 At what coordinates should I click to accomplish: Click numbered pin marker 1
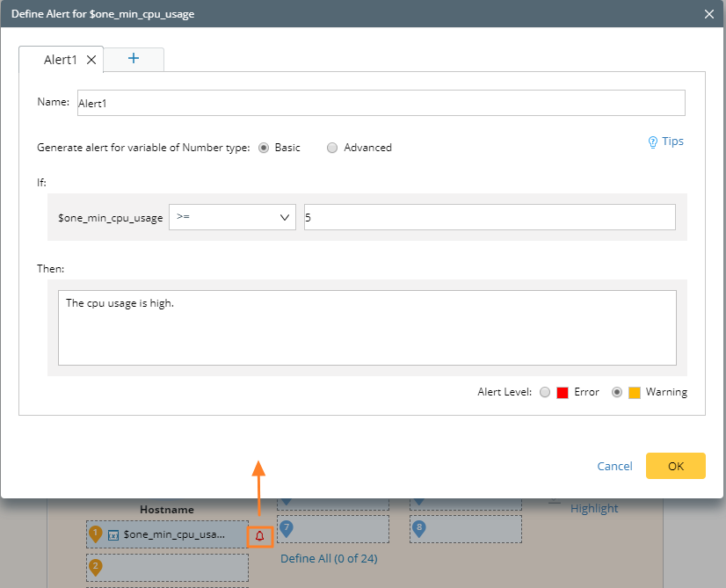96,534
